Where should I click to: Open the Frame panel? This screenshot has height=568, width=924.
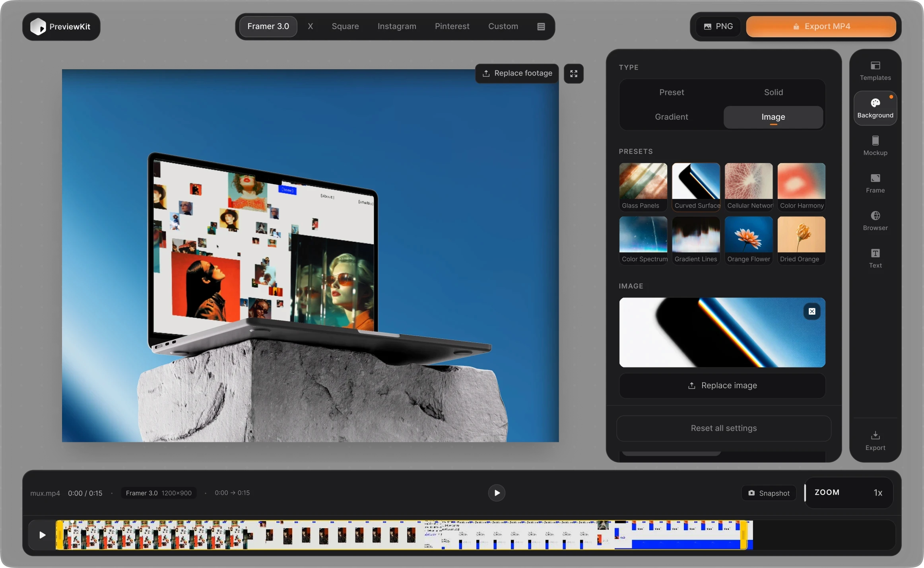coord(875,183)
